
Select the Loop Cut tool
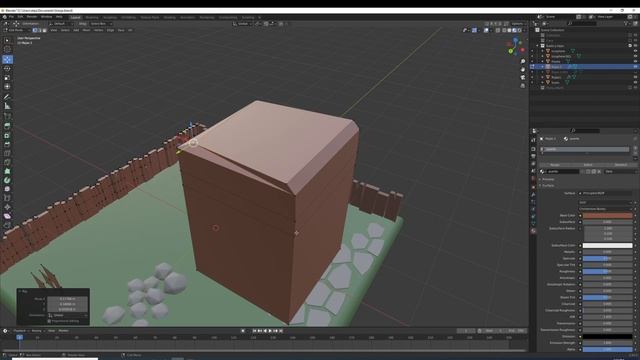(7, 153)
